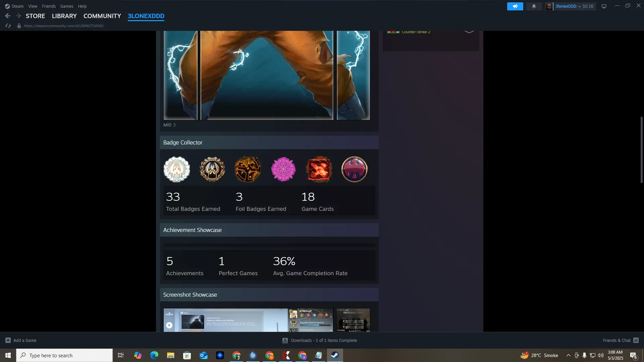This screenshot has height=362, width=644.
Task: Click the Add a Game plus icon
Action: coord(8,340)
